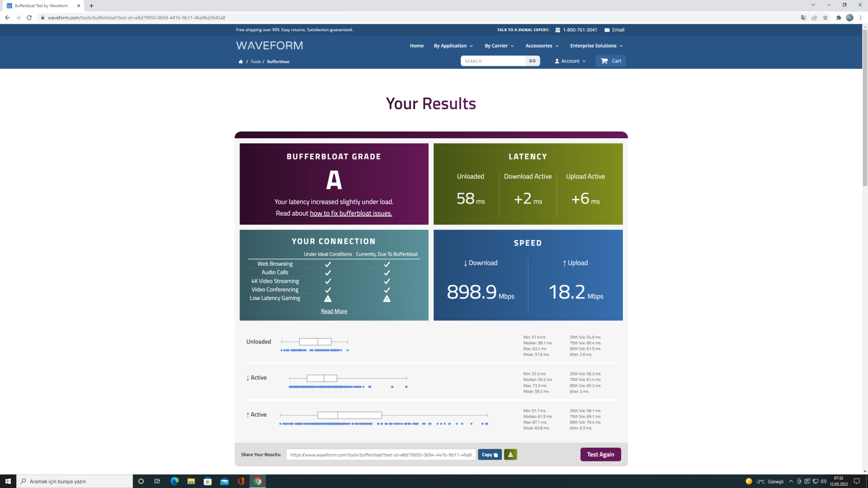Click the bookmark star icon in address bar

pos(826,18)
